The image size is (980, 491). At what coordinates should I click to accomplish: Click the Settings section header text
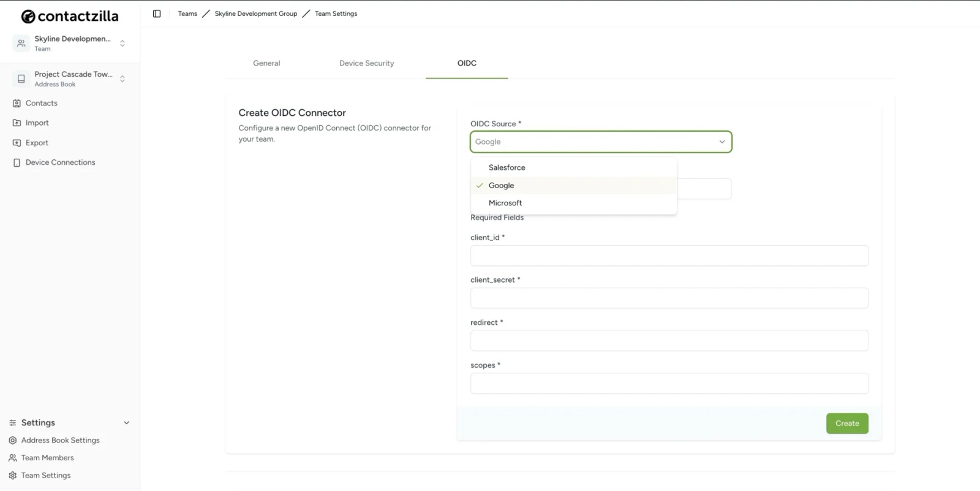[x=38, y=423]
